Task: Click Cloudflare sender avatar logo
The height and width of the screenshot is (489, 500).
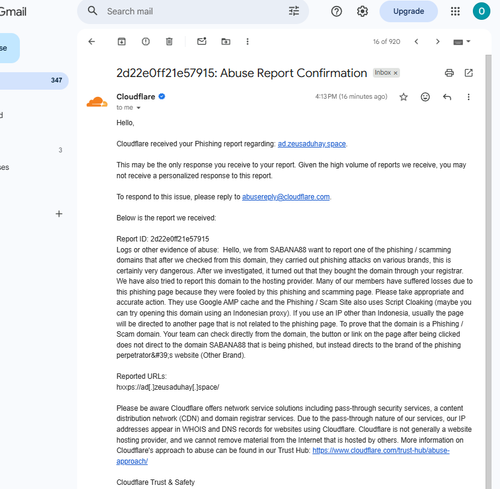Action: [97, 102]
